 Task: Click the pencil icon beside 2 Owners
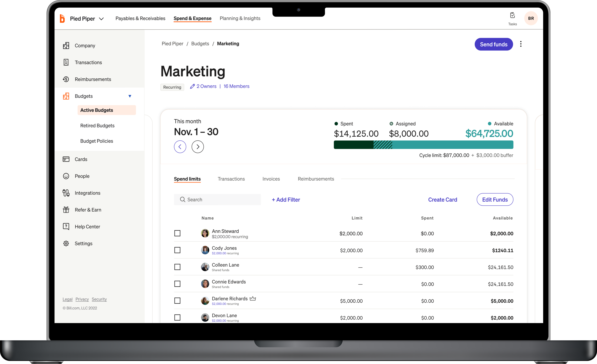(x=192, y=86)
